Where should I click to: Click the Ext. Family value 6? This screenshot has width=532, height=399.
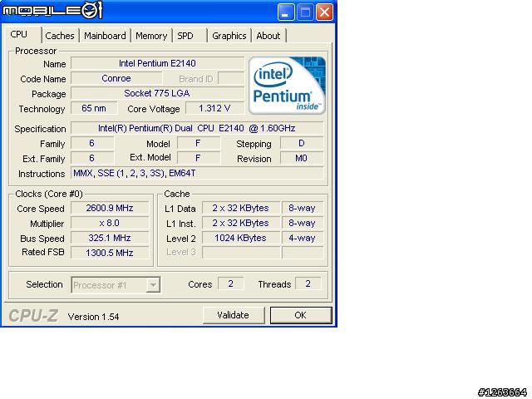click(x=92, y=158)
